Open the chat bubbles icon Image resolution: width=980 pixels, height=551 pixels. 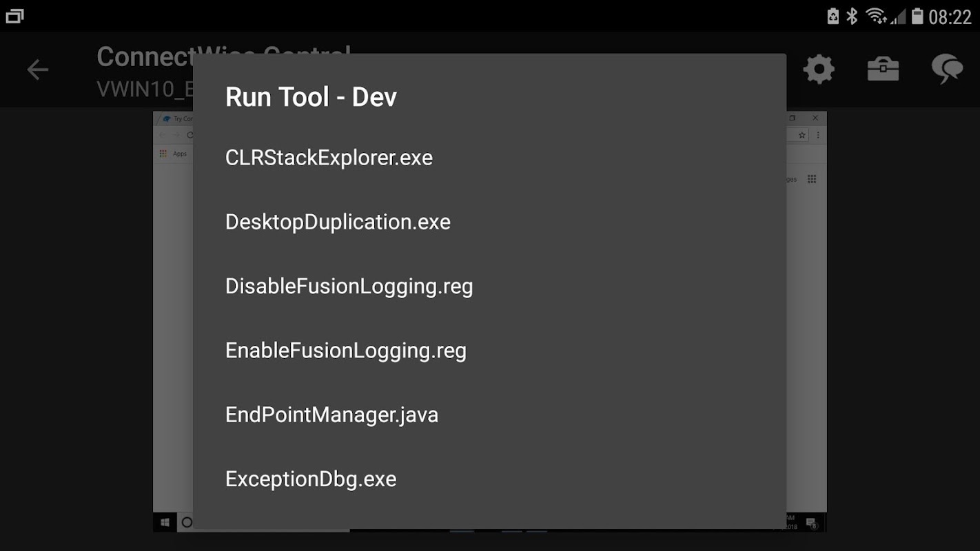tap(947, 70)
